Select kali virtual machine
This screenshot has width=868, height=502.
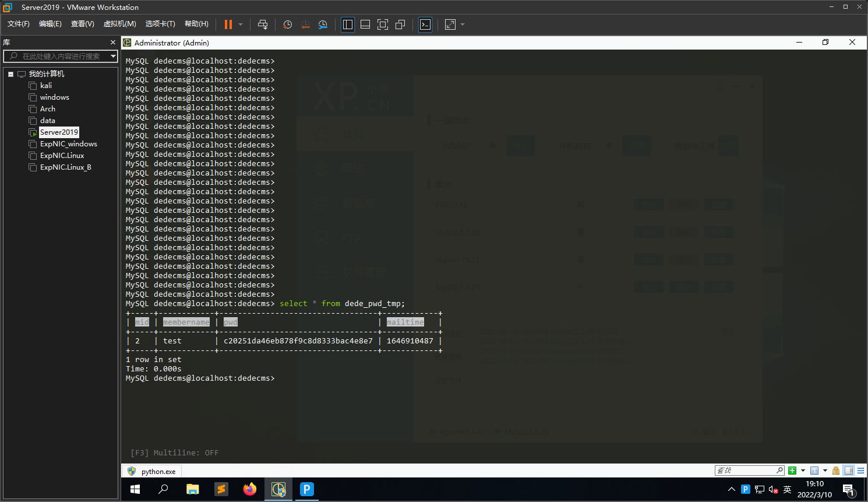tap(46, 86)
